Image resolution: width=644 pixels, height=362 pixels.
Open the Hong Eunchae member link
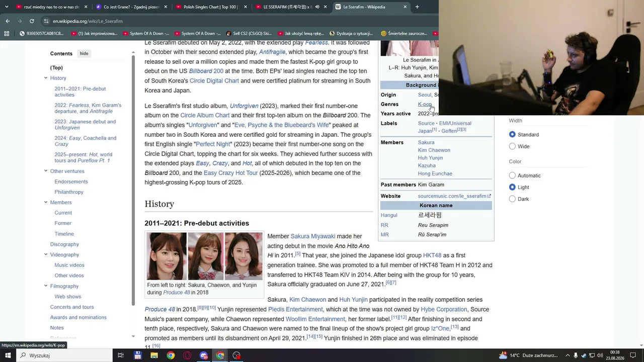(435, 173)
